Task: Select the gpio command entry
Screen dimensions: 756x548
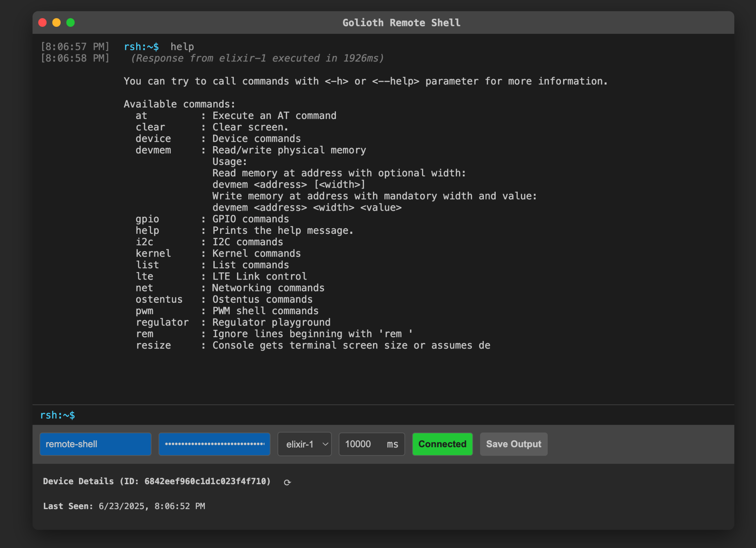Action: click(147, 219)
